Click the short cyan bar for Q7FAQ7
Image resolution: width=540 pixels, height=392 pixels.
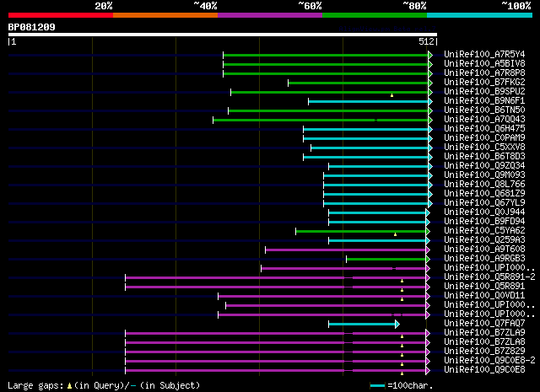click(362, 325)
